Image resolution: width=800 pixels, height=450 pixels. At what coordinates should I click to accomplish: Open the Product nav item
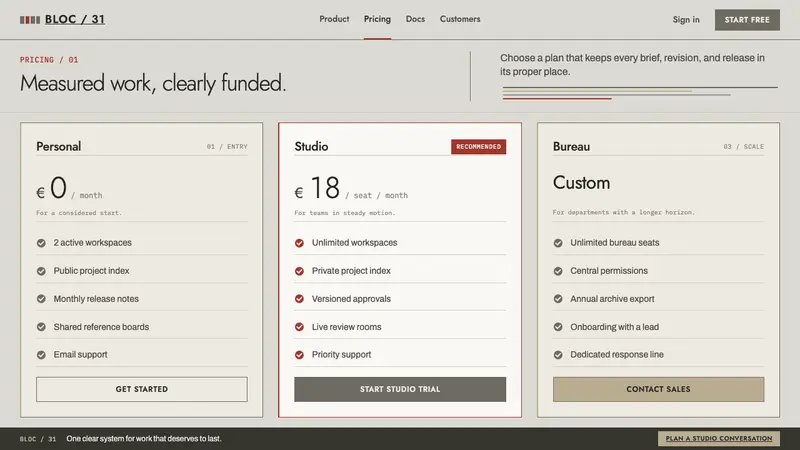334,19
